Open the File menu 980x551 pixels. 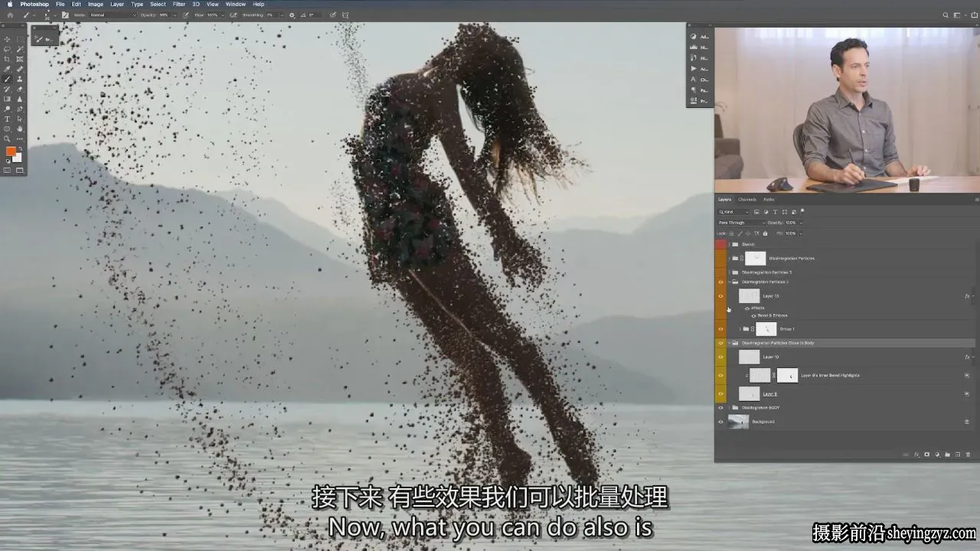pos(60,5)
